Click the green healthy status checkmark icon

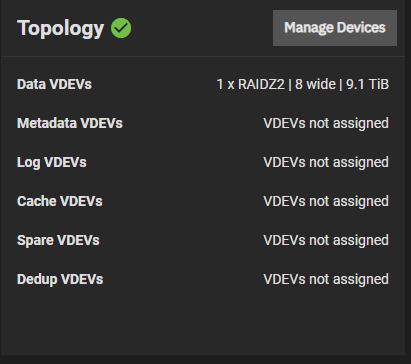(x=121, y=28)
